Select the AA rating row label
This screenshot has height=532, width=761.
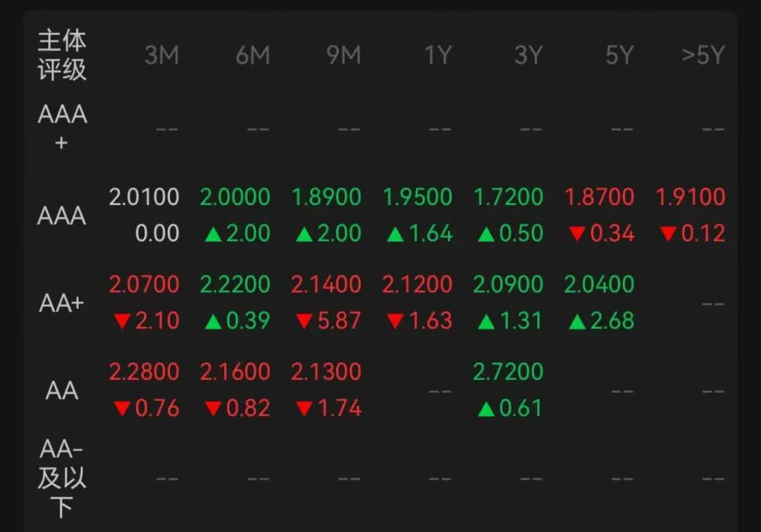tap(62, 390)
